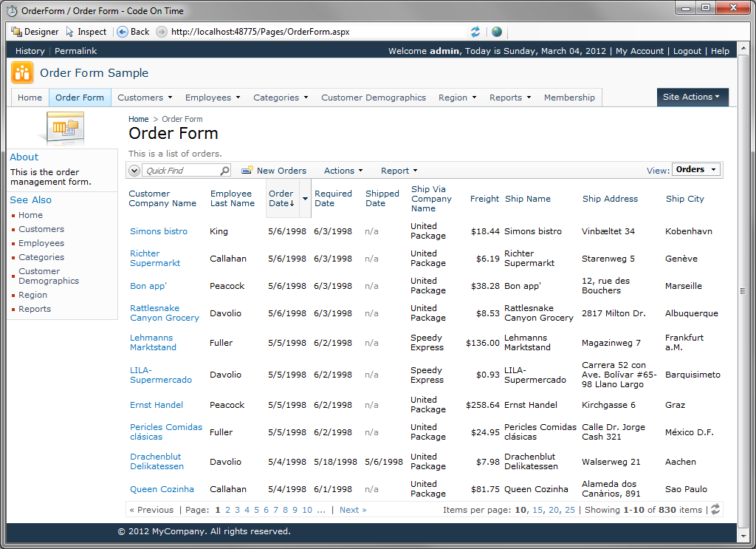Click the order form page illustration icon
Viewport: 756px width, 549px height.
point(65,129)
